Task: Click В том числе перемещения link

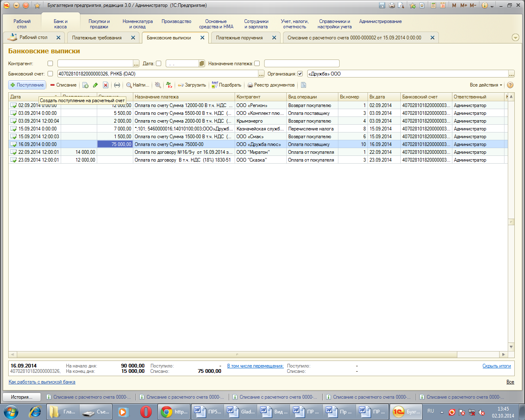Action: (x=255, y=366)
